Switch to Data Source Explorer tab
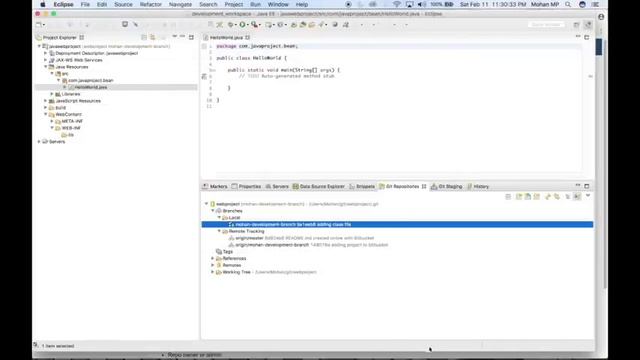 pos(319,187)
